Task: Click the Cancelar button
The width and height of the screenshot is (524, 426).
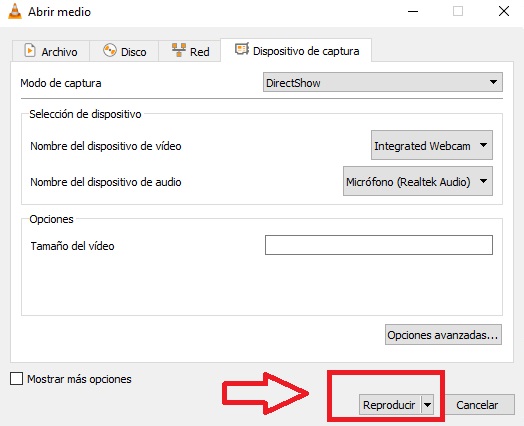Action: coord(477,405)
